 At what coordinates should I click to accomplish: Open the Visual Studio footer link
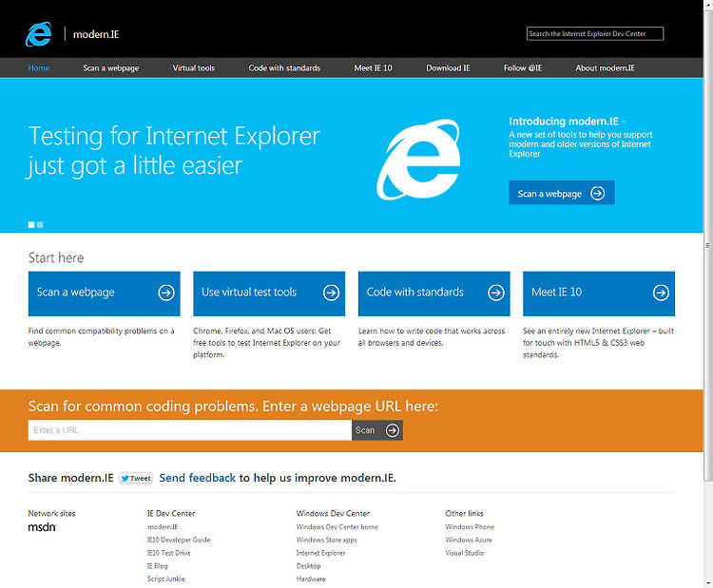(x=464, y=553)
